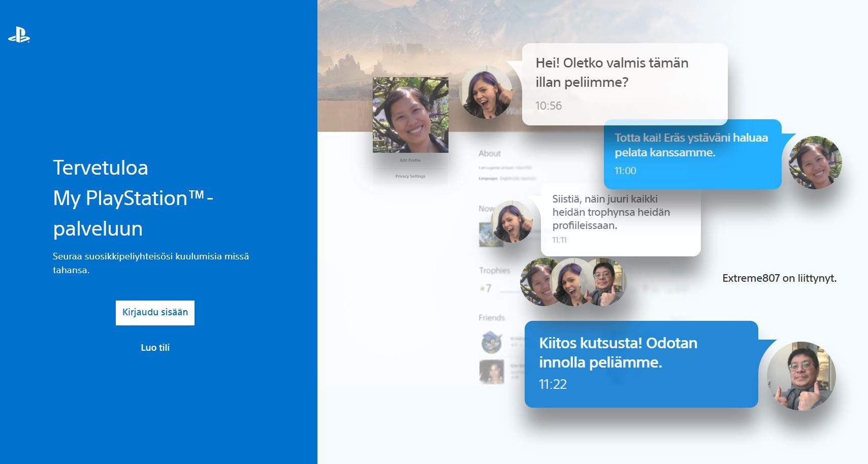
Task: Click avatar beside 'Kiitos kutsusta!' message
Action: click(801, 376)
